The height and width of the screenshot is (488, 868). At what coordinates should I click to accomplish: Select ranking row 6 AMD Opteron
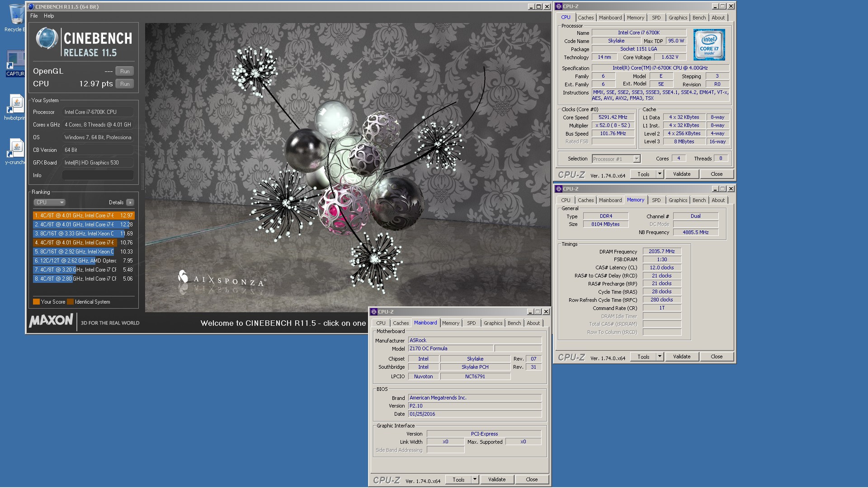click(84, 261)
